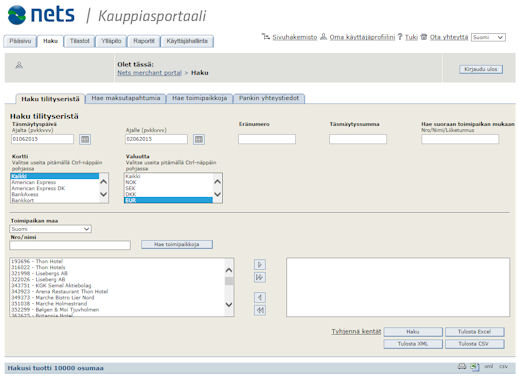
Task: Click the user profile icon beside Oma käyttäjäprofiilni
Action: point(323,37)
